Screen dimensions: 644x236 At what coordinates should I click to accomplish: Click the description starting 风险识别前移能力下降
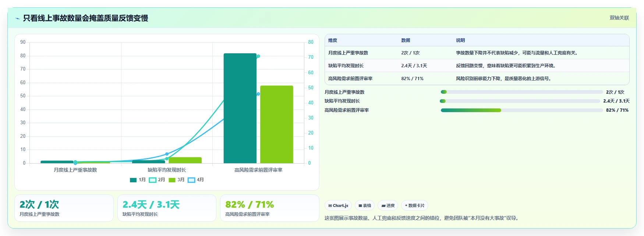(504, 79)
